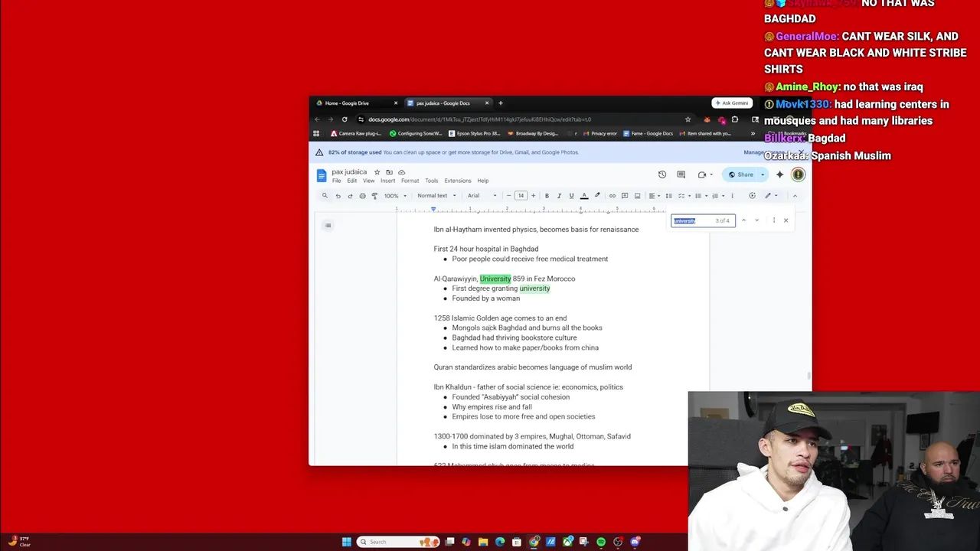Open the Arial font dropdown
The height and width of the screenshot is (551, 980).
[482, 196]
